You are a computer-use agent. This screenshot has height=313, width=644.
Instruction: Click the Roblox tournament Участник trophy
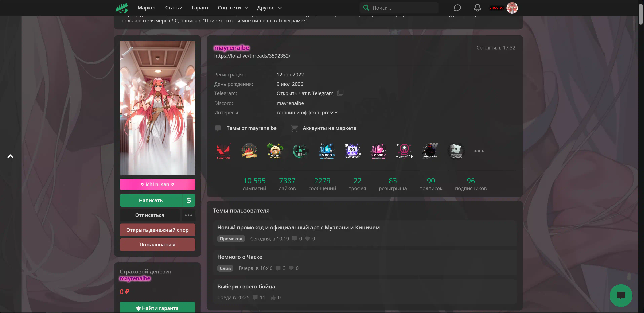(456, 151)
